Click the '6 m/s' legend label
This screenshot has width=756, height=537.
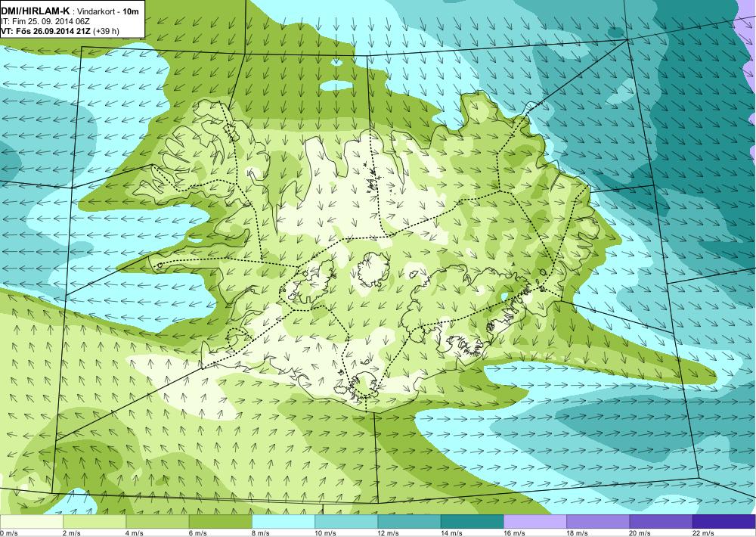click(x=197, y=533)
